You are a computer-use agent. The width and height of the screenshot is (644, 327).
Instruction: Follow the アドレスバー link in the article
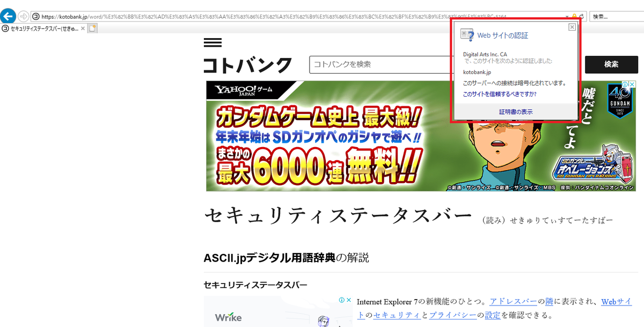point(513,302)
